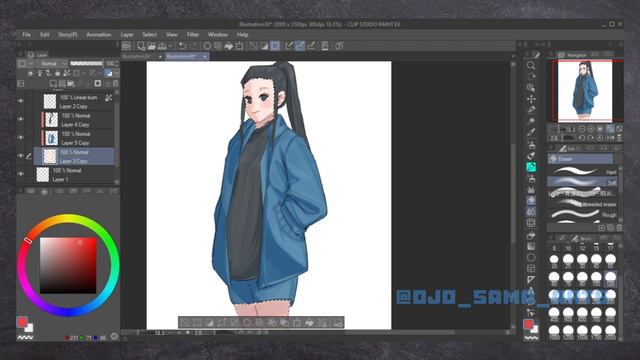Click the Fill bucket command bar icon
Viewport: 640px width, 360px height.
(229, 46)
